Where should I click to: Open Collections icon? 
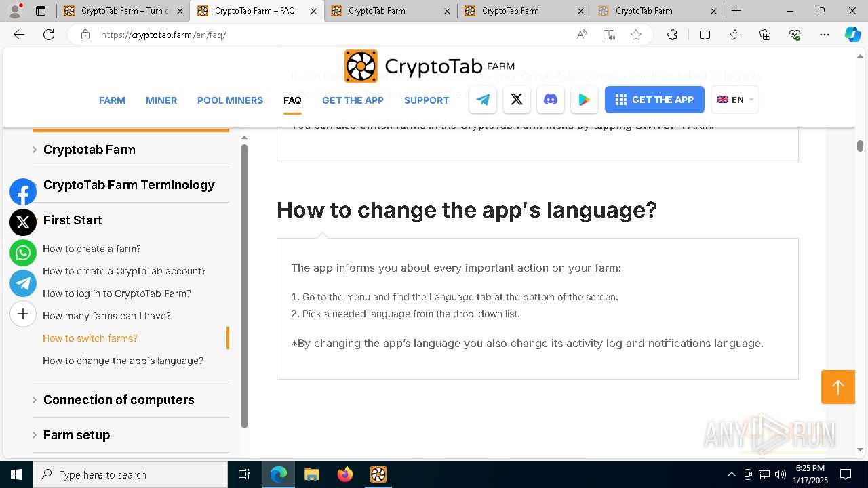pos(765,35)
